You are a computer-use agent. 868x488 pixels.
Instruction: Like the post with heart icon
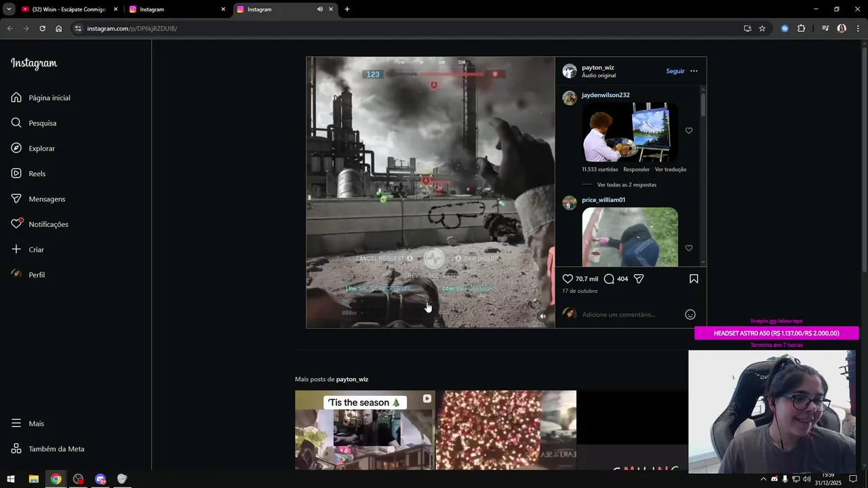click(568, 279)
